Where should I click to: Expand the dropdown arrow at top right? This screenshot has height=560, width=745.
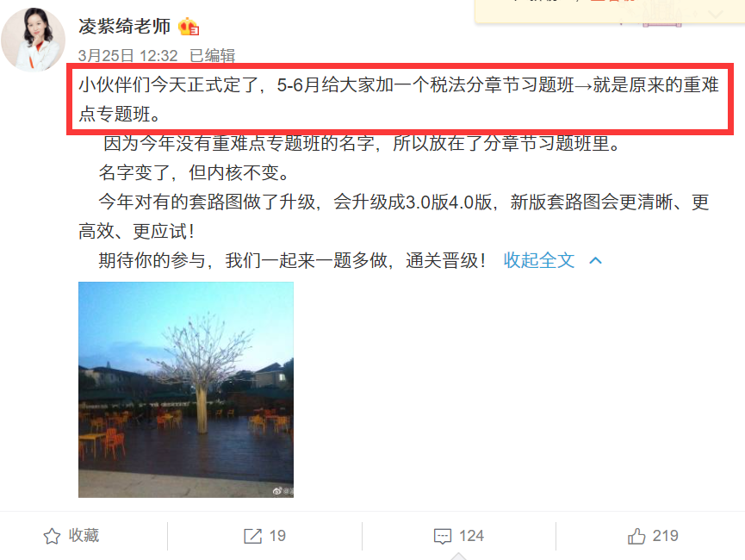716,15
